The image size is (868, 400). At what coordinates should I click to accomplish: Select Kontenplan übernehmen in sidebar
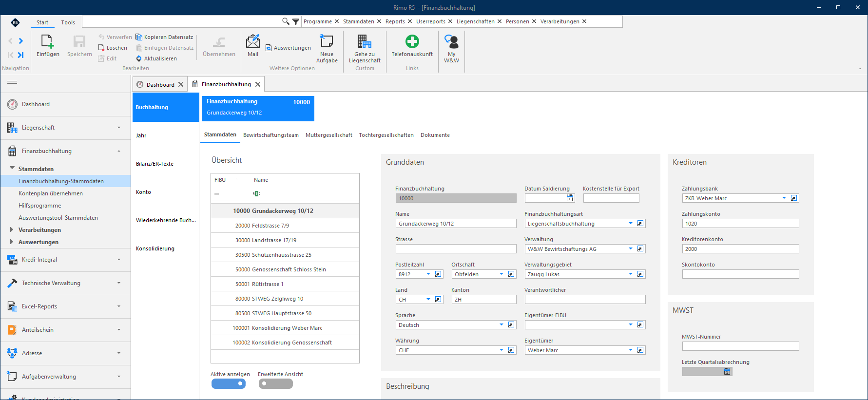click(51, 193)
